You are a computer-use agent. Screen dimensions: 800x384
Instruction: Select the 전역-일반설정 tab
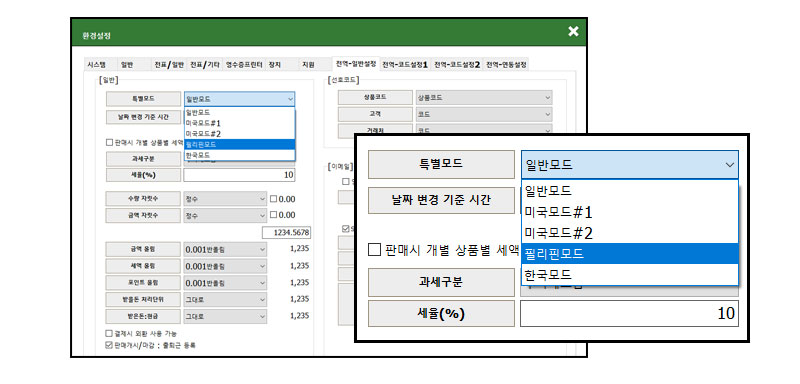coord(356,64)
